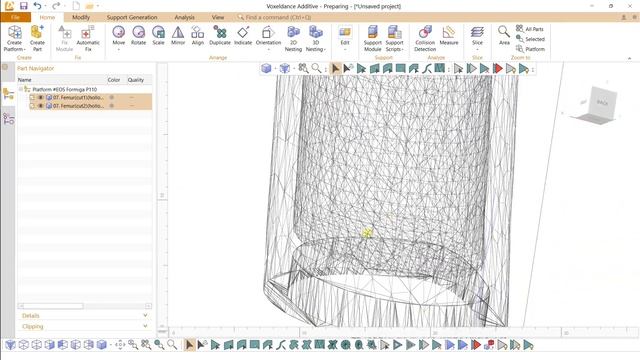
Task: Click the Quality column header
Action: click(136, 80)
